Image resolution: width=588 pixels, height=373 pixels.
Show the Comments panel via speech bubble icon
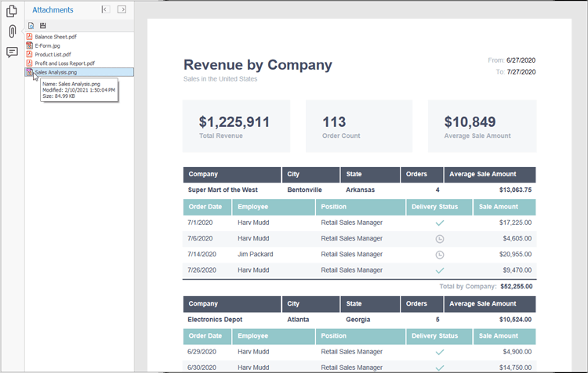point(12,53)
